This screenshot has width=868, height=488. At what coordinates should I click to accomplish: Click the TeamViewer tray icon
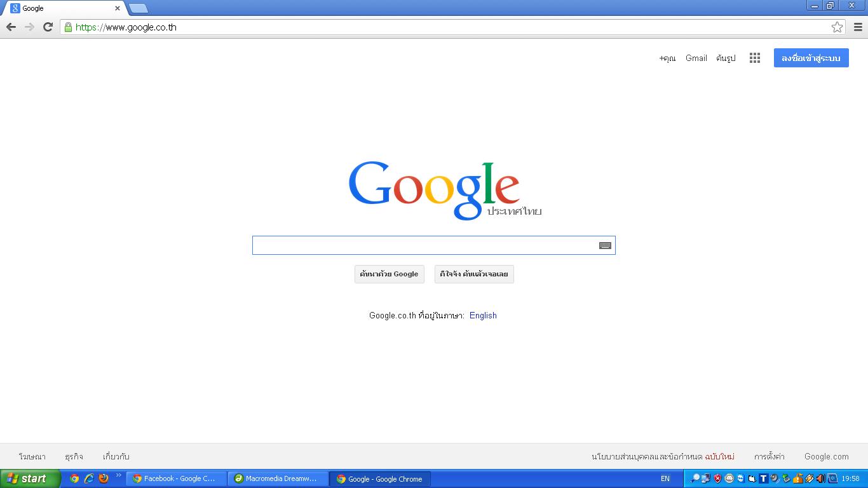click(x=741, y=478)
